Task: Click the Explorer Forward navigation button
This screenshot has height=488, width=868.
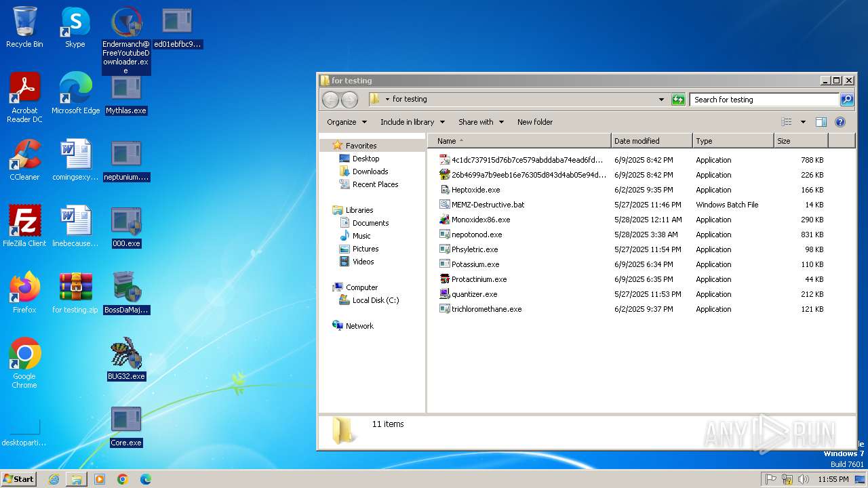Action: (x=349, y=100)
